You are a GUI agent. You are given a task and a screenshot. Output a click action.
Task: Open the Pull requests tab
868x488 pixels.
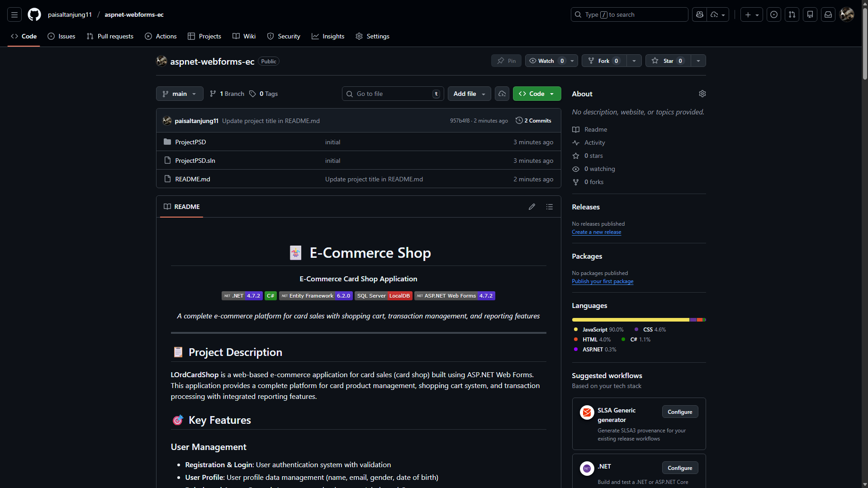[x=110, y=36]
